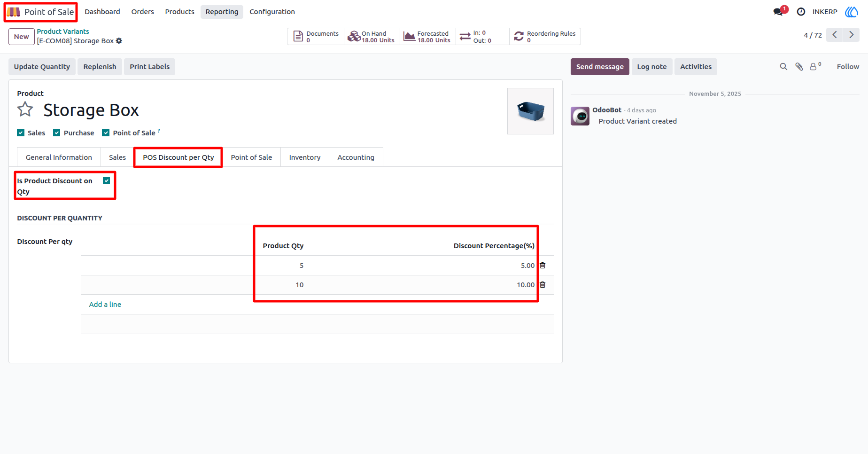Open the Orders menu
Screen dimensions: 868x454
[143, 12]
